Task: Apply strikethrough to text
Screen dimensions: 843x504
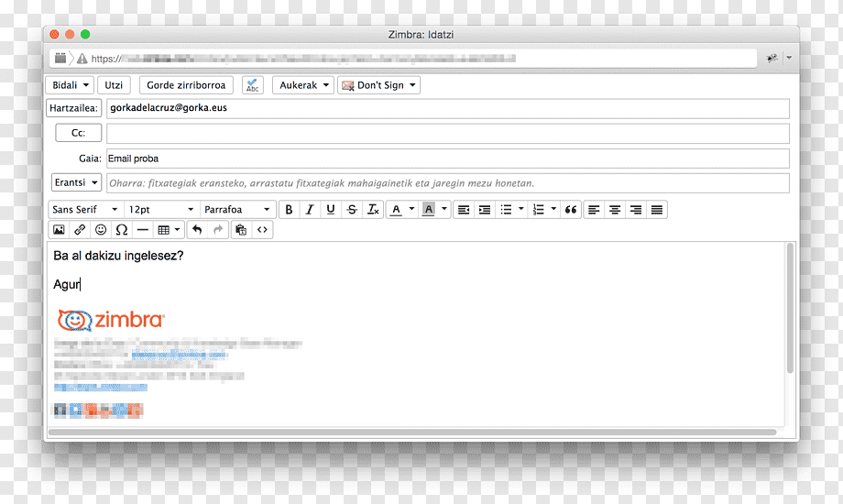Action: point(352,210)
